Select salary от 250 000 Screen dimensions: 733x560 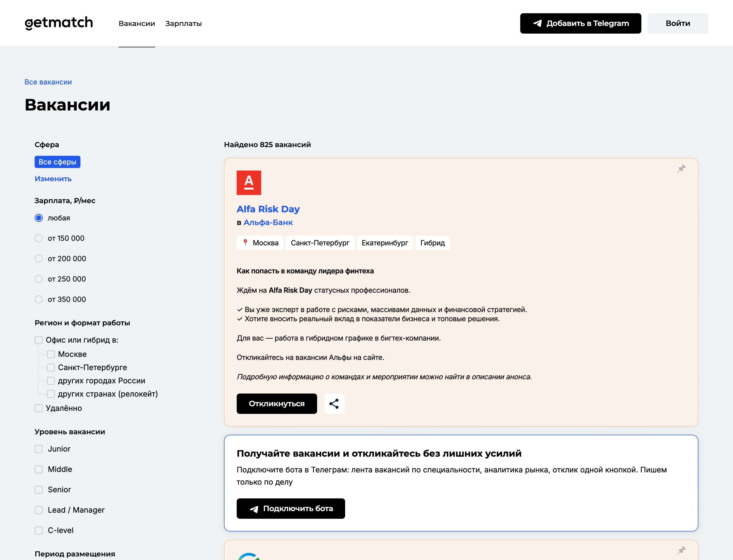click(39, 279)
